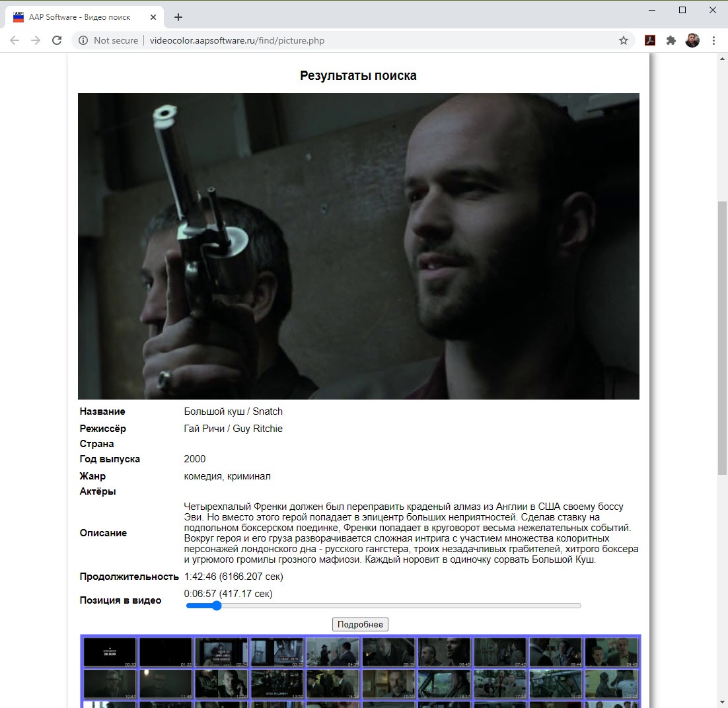Click the page scrollbar thumb
The width and height of the screenshot is (728, 708).
722,337
